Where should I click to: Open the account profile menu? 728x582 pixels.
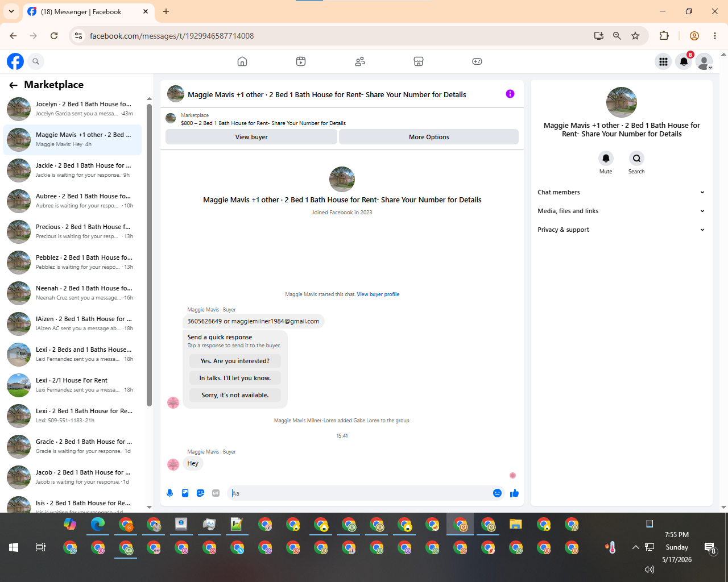[705, 61]
